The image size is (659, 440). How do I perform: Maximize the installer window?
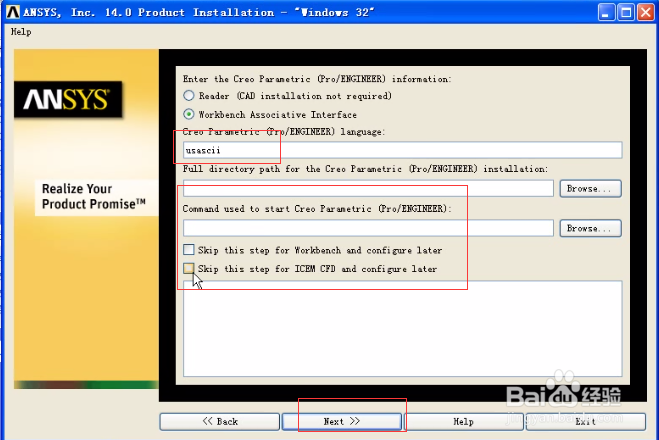point(626,12)
